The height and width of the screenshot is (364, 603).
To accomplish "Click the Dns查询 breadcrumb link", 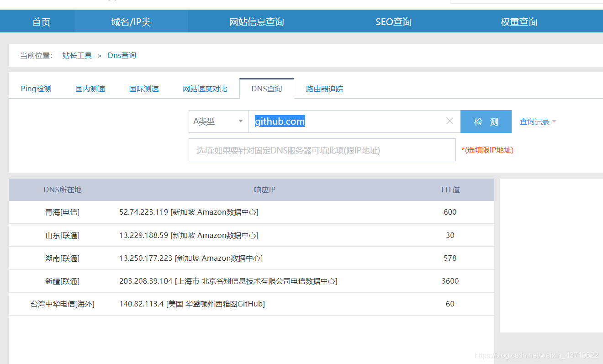I will (122, 55).
